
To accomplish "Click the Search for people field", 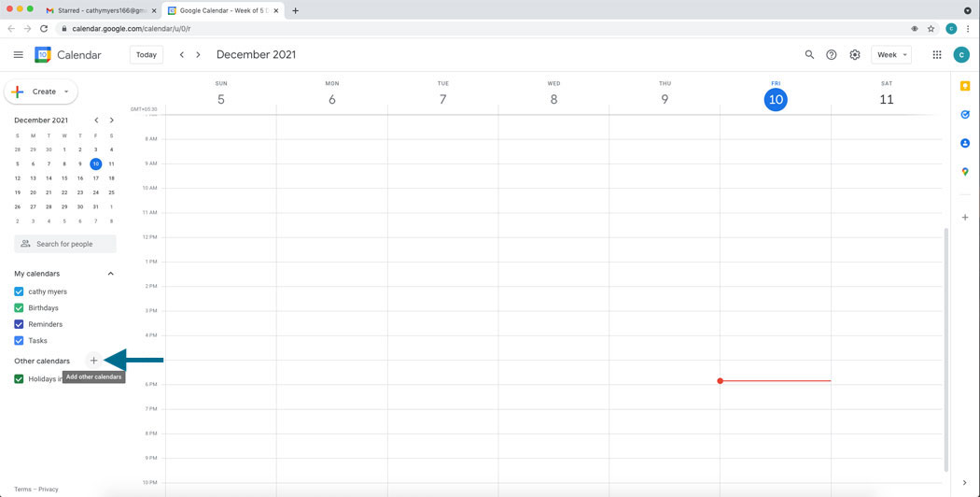I will pyautogui.click(x=65, y=244).
